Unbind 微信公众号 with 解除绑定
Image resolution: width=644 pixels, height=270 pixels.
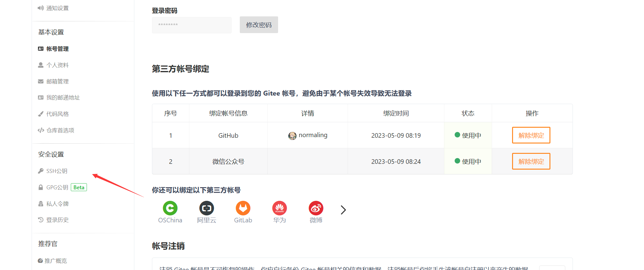click(531, 161)
